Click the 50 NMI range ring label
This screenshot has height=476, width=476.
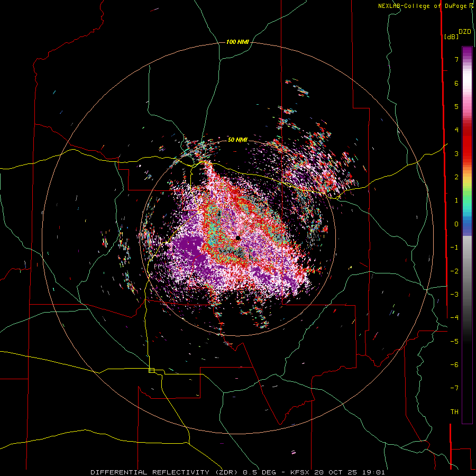click(237, 140)
